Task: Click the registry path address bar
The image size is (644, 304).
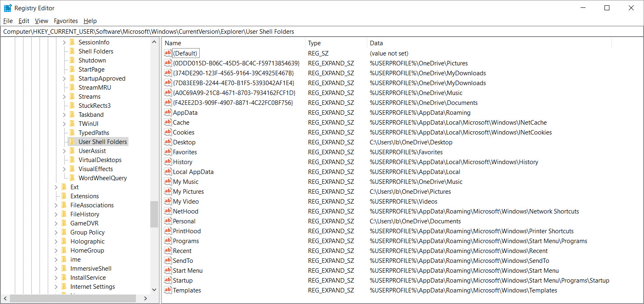Action: pyautogui.click(x=322, y=32)
